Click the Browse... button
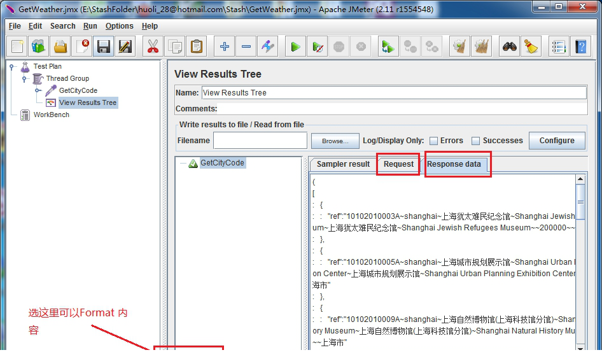The image size is (602, 364). [x=335, y=141]
